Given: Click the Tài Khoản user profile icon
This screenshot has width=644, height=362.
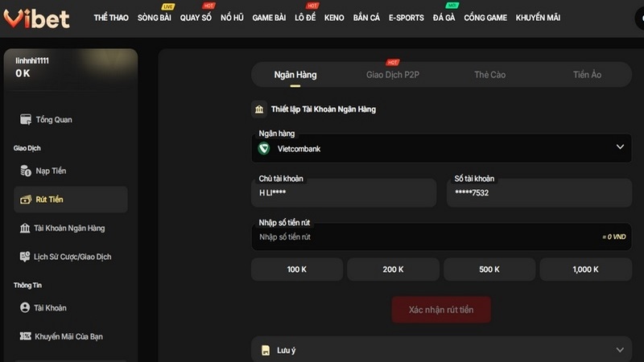Looking at the screenshot, I should click(x=25, y=307).
